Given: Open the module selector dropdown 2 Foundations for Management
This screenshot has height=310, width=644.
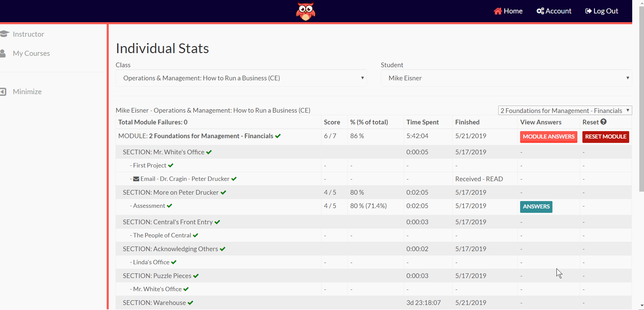Looking at the screenshot, I should 565,111.
